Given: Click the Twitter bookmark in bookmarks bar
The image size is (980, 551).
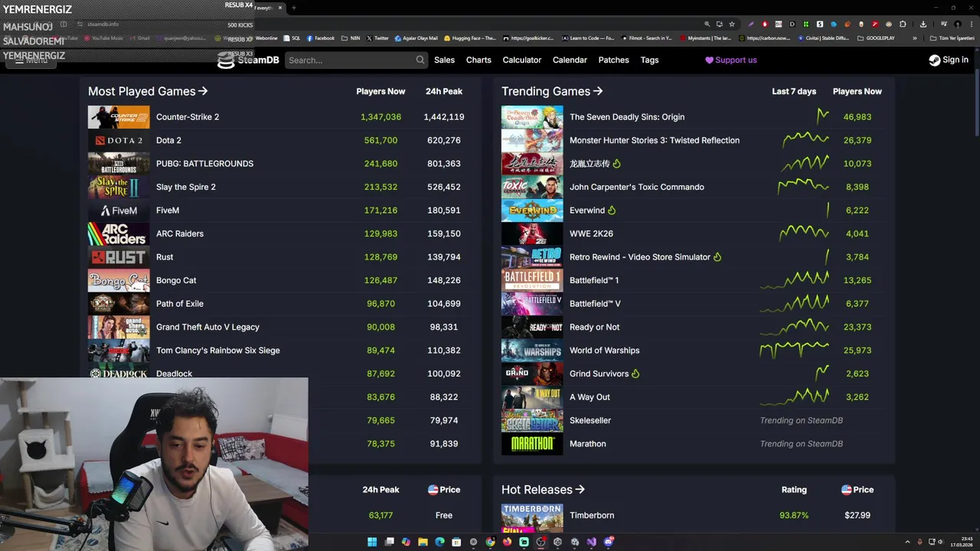Looking at the screenshot, I should pyautogui.click(x=377, y=38).
